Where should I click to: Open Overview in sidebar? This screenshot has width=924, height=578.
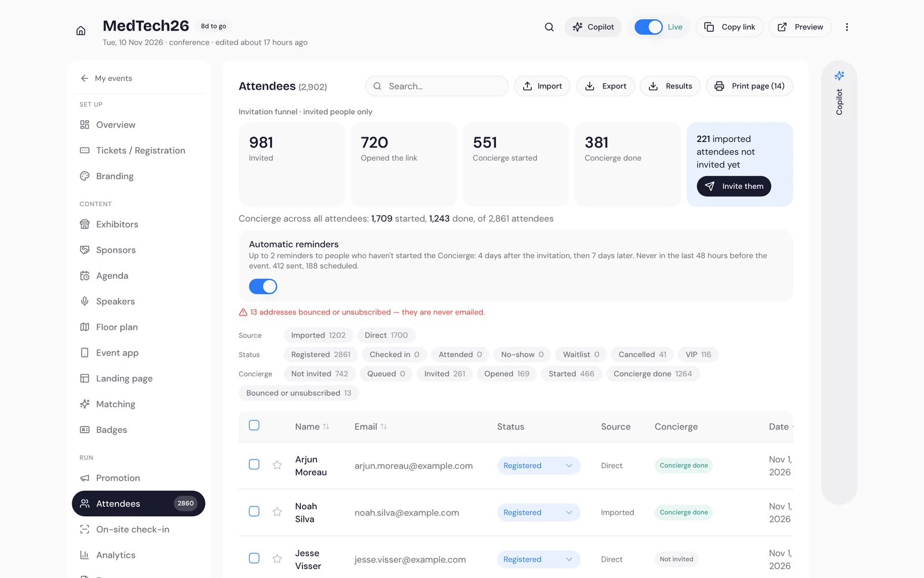[139, 125]
